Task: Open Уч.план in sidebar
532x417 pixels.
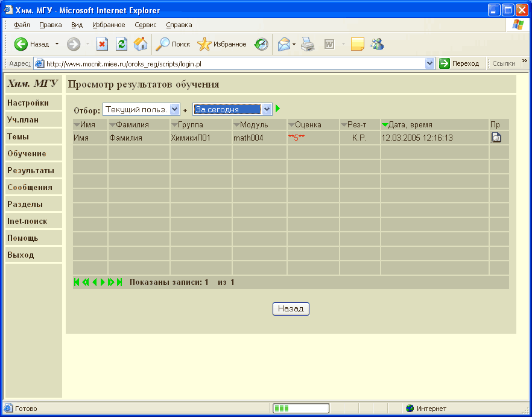Action: (x=34, y=119)
